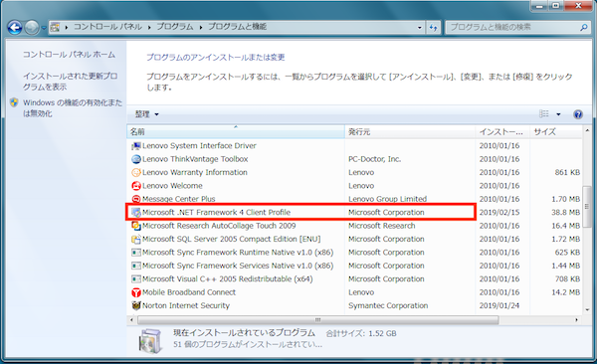Viewport: 597px width, 364px height.
Task: Click the 2019/02/15 install date cell
Action: [499, 213]
